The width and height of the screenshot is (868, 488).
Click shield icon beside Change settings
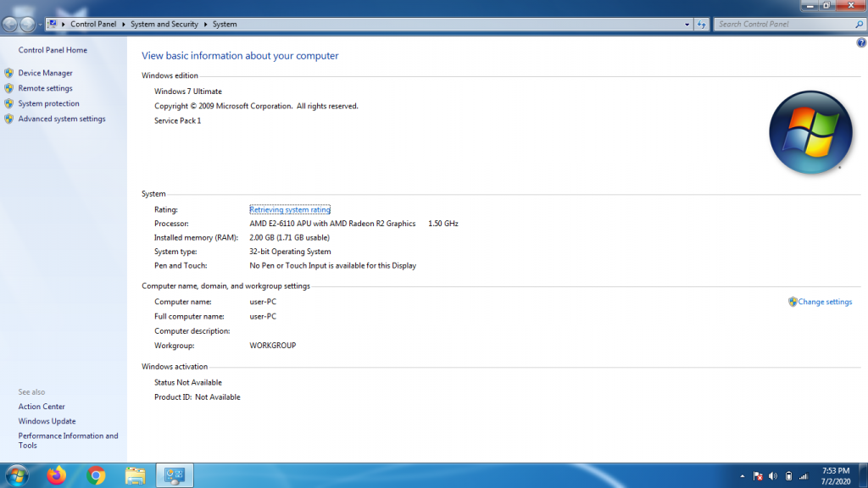(793, 302)
